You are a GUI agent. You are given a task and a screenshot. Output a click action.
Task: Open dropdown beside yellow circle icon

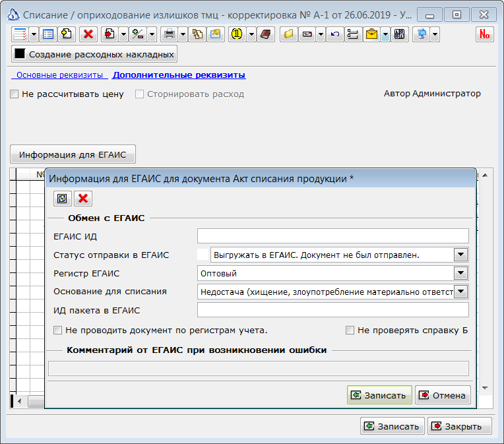251,34
